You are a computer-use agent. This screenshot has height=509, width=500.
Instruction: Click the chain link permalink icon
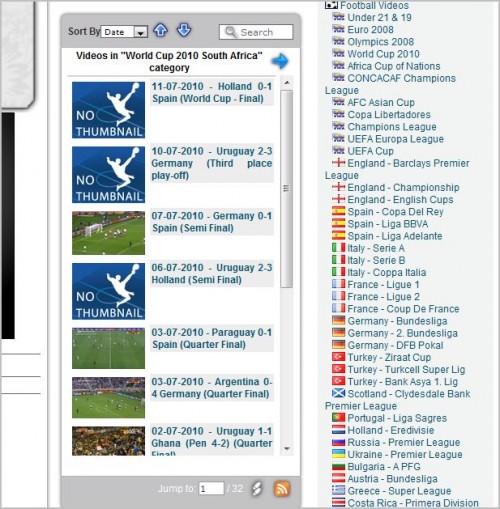(257, 489)
